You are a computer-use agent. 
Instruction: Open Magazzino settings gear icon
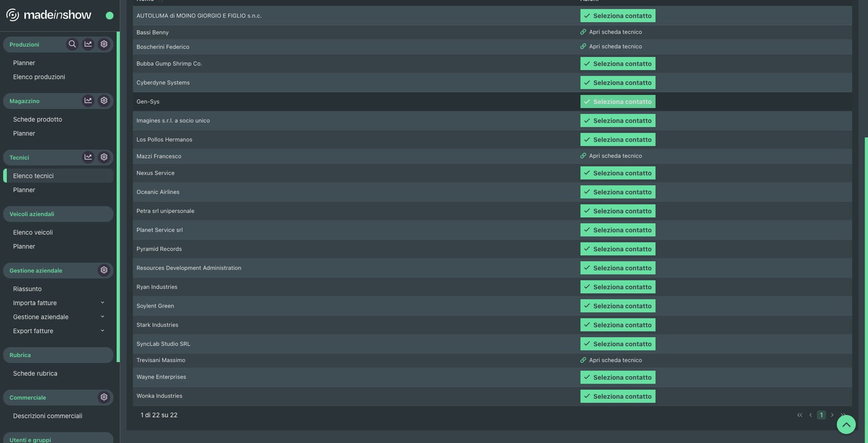(x=104, y=101)
